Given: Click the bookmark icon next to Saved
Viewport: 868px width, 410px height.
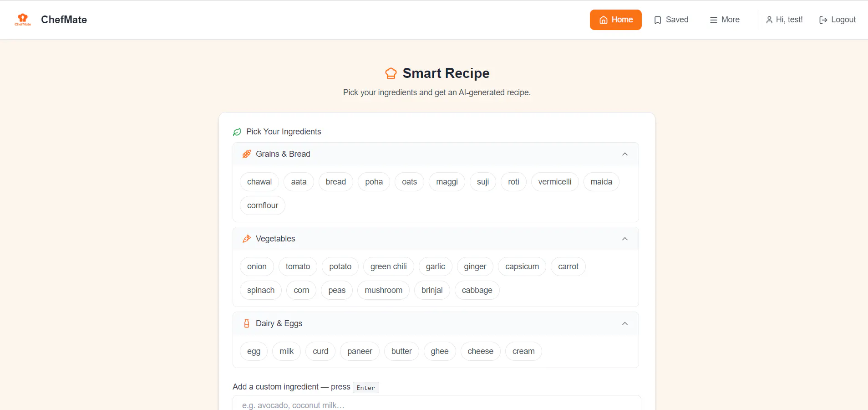Looking at the screenshot, I should click(658, 20).
